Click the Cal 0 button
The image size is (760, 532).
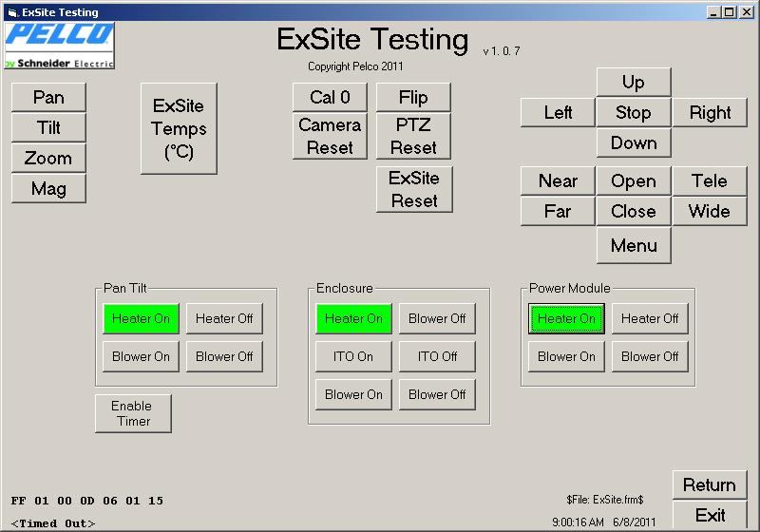tap(330, 97)
